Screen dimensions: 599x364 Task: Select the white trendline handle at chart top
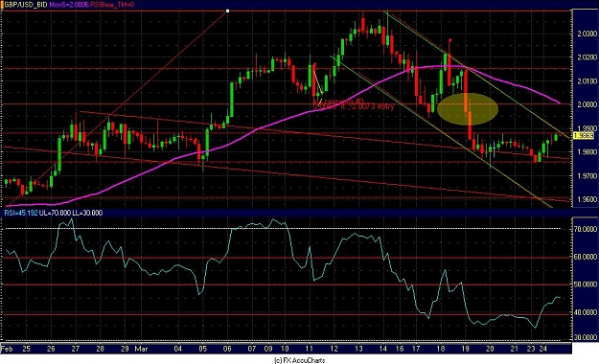228,11
